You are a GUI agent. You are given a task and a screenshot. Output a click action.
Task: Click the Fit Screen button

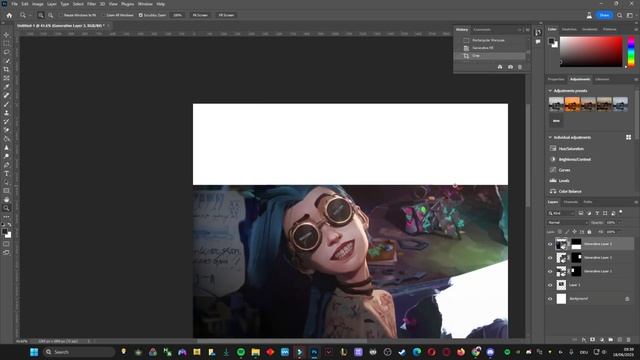pyautogui.click(x=200, y=15)
